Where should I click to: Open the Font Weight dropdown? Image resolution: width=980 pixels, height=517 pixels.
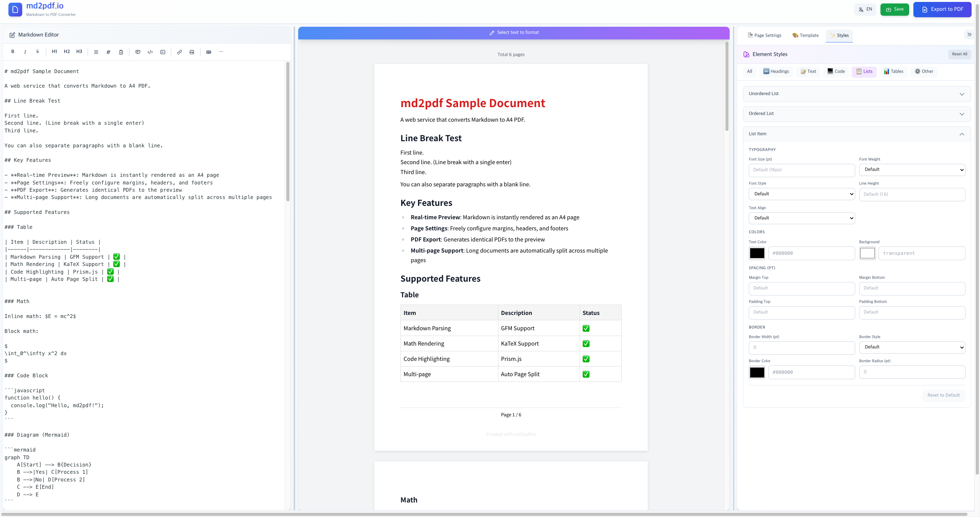click(x=912, y=170)
